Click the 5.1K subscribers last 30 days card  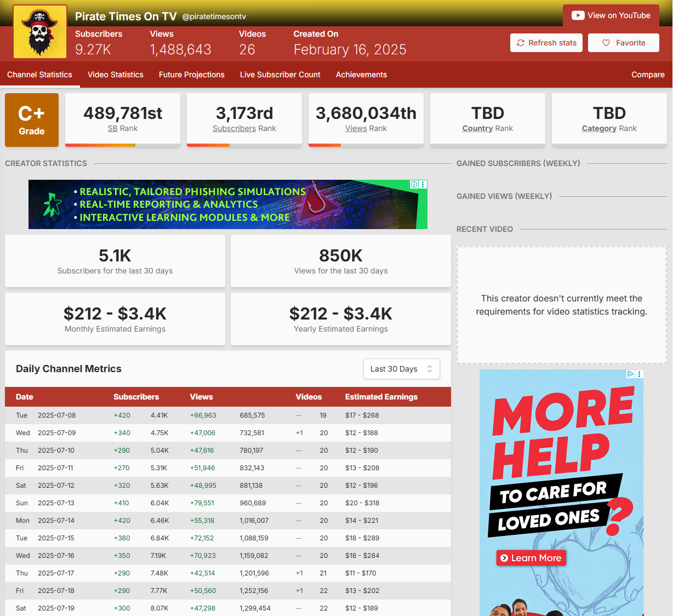pyautogui.click(x=115, y=261)
